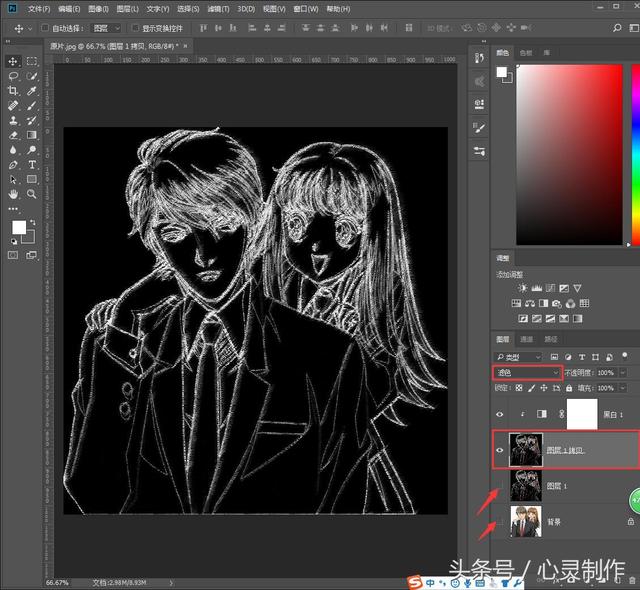The height and width of the screenshot is (590, 640).
Task: Add a Color Balance adjustment
Action: [x=530, y=304]
